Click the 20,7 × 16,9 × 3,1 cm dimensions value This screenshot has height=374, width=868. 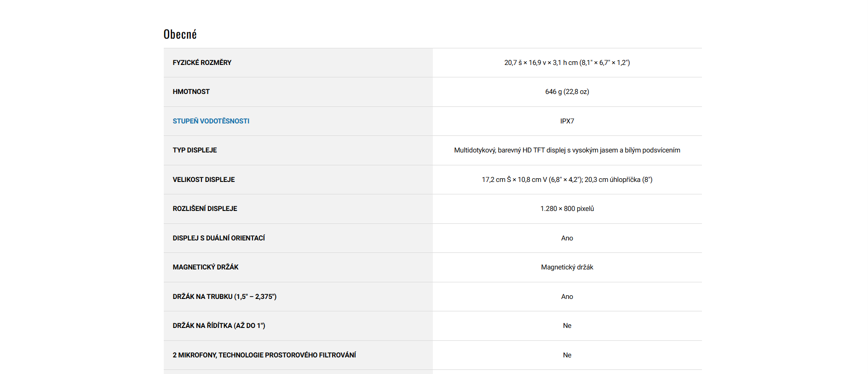[x=567, y=63]
